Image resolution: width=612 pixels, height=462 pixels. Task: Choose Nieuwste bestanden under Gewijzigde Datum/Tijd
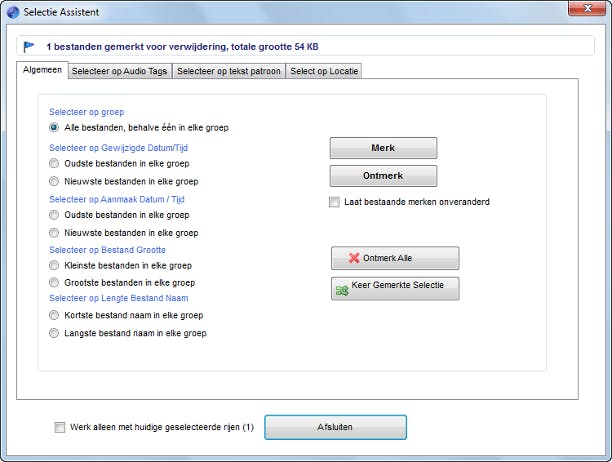(x=55, y=181)
